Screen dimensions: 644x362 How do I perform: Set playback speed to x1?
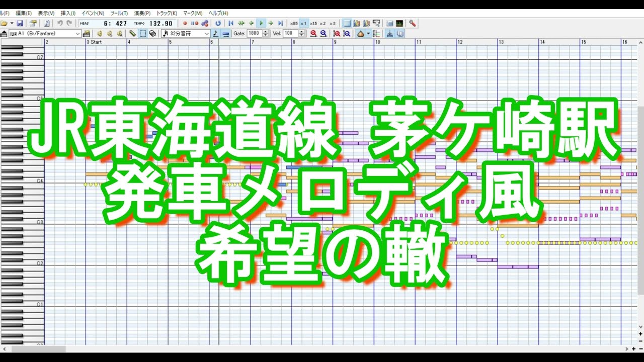[303, 23]
